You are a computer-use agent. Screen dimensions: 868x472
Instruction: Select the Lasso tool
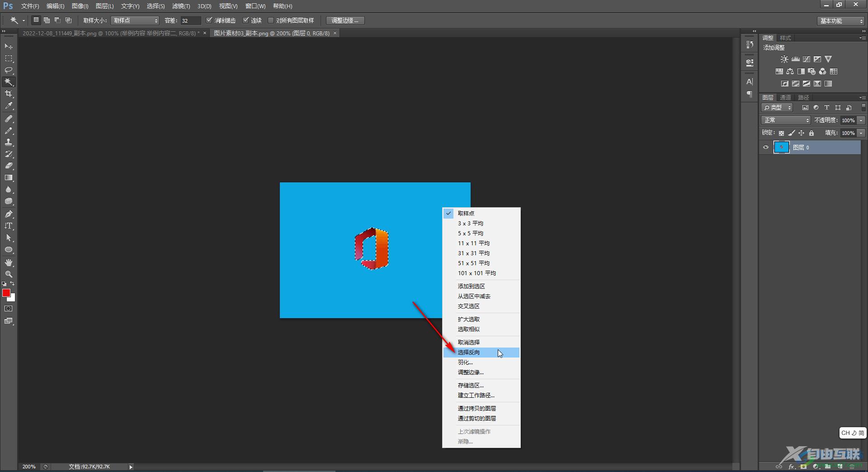coord(9,70)
